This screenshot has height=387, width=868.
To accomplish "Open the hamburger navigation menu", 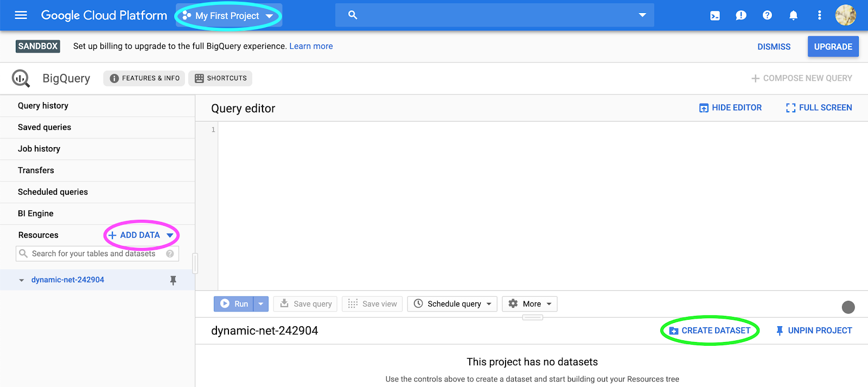I will tap(21, 15).
